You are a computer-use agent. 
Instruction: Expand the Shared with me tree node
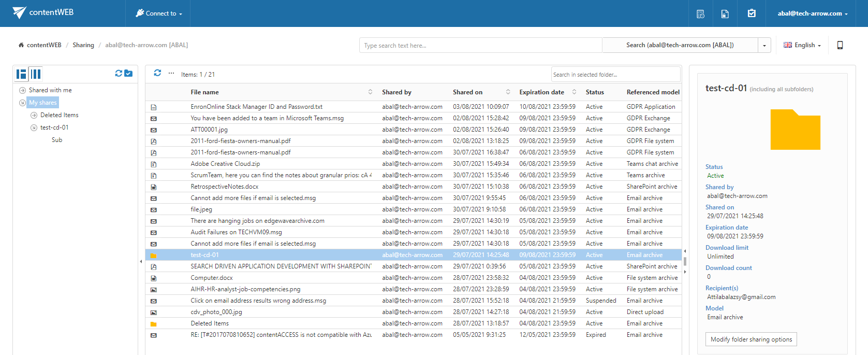pos(22,90)
